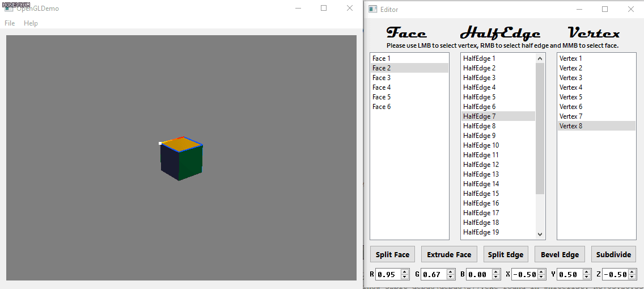
Task: Click the HalfEdge list scroll-down arrow
Action: click(x=540, y=234)
